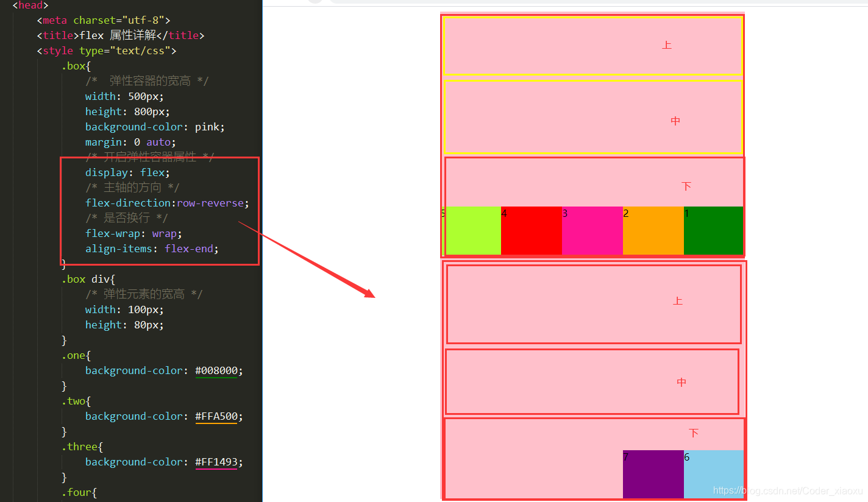This screenshot has width=868, height=502.
Task: Click the #FFA500 color value
Action: [x=216, y=416]
